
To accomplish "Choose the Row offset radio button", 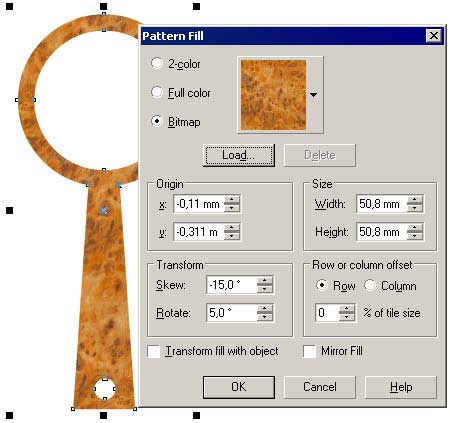I will [322, 285].
